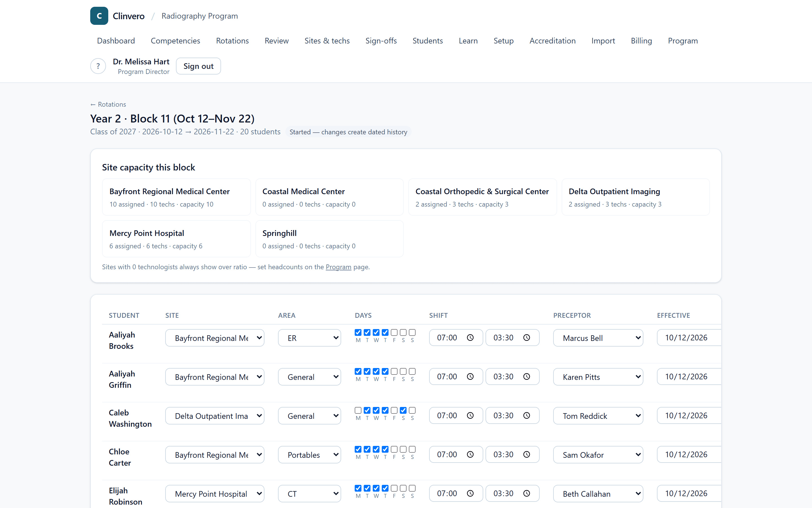Open CT area dropdown for Elijah Robinson
The image size is (812, 508).
(309, 494)
